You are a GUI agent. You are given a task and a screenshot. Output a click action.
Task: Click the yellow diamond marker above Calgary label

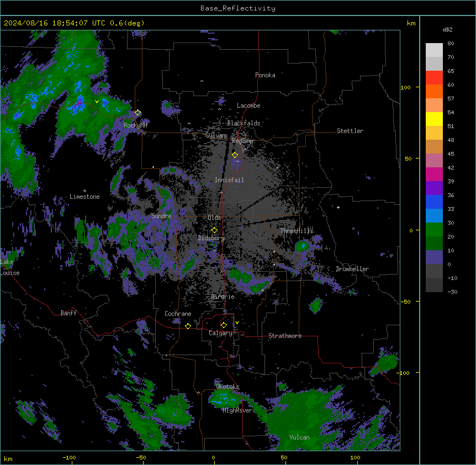224,325
